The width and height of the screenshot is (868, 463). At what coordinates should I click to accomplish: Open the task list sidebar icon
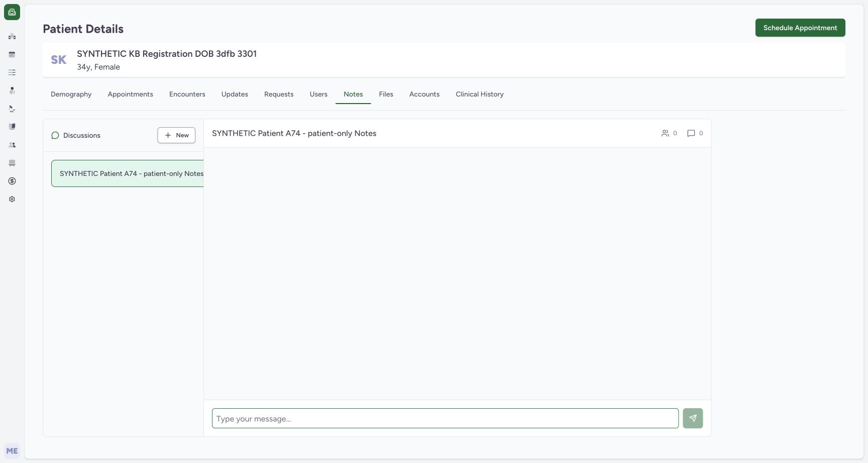(x=12, y=72)
